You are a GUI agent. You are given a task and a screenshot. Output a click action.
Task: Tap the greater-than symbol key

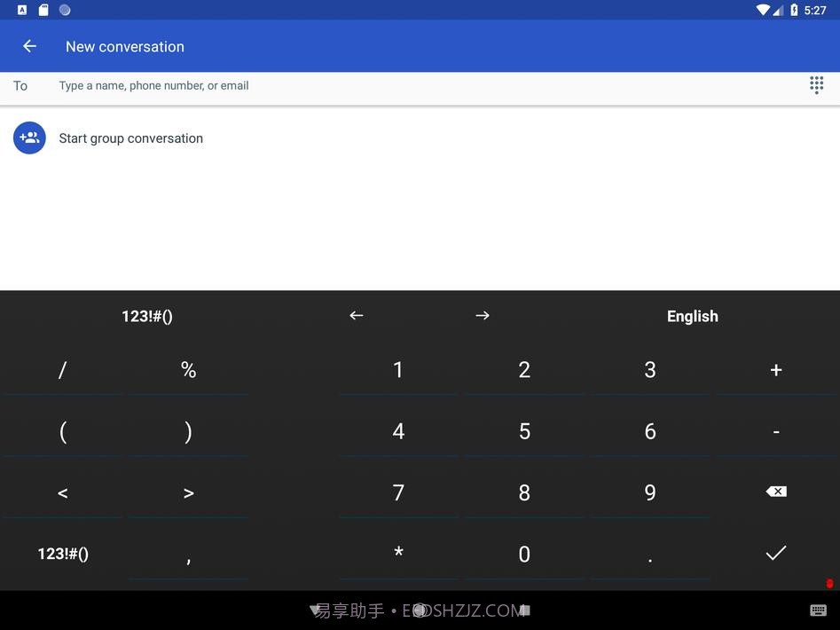(188, 493)
